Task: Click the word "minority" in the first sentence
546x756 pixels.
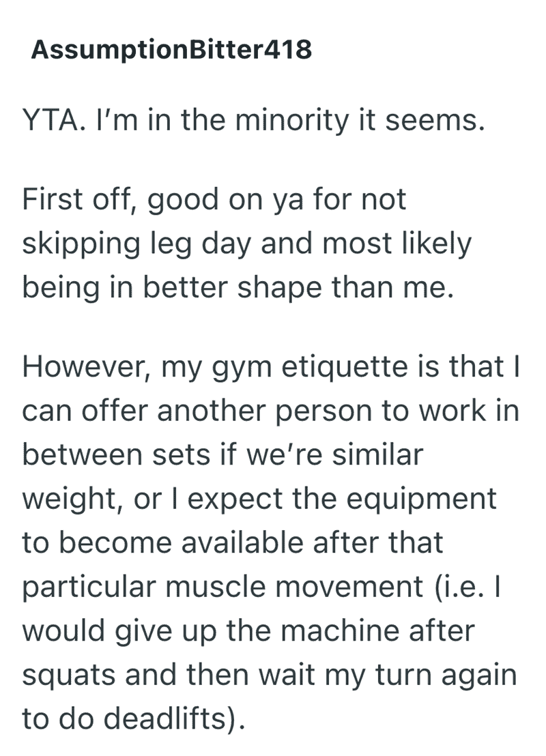Action: [292, 121]
